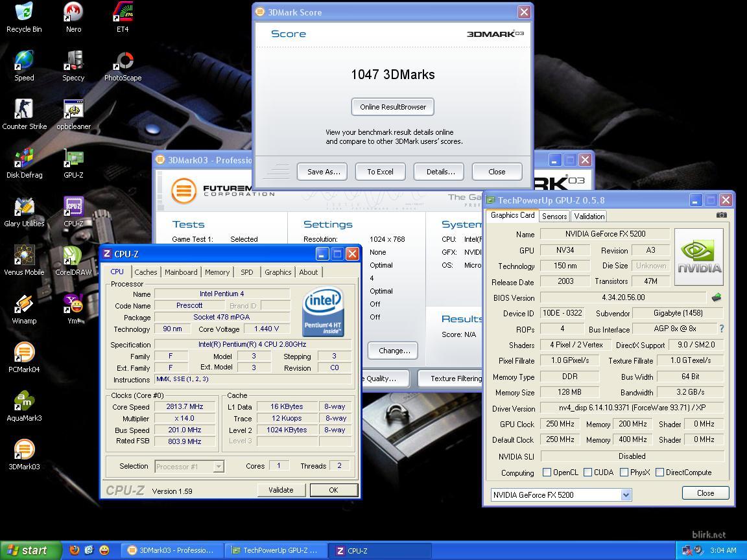
Task: Click the Validate button in CPU-Z
Action: 281,490
